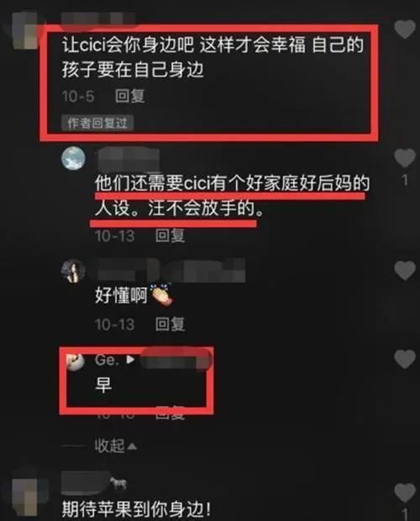Reply to the 10-5 top comment
Image resolution: width=420 pixels, height=521 pixels.
click(130, 96)
